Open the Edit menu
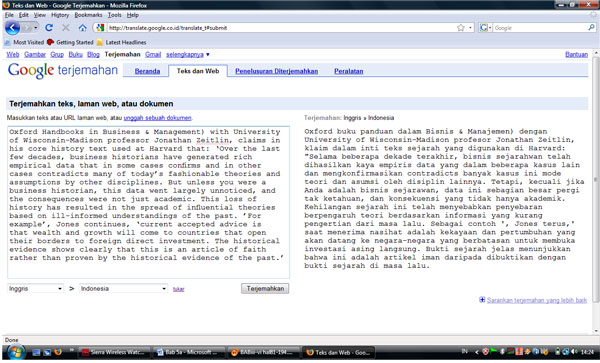 [x=24, y=15]
